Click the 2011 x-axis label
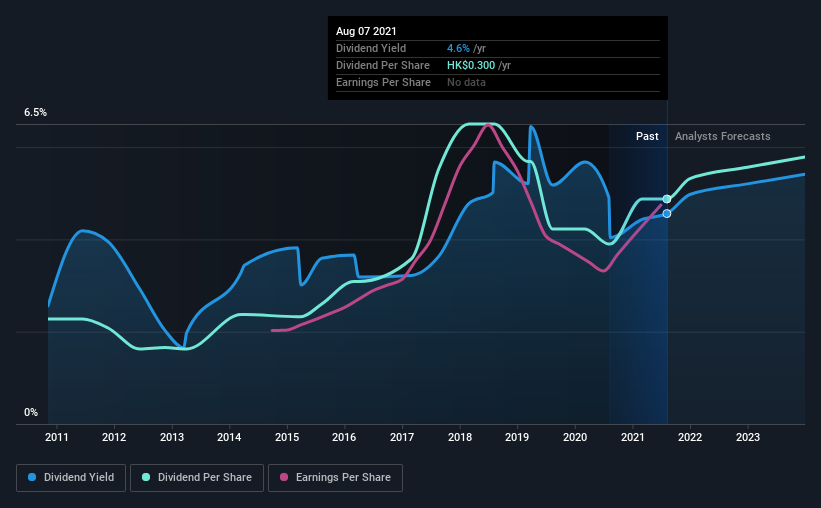 tap(57, 437)
